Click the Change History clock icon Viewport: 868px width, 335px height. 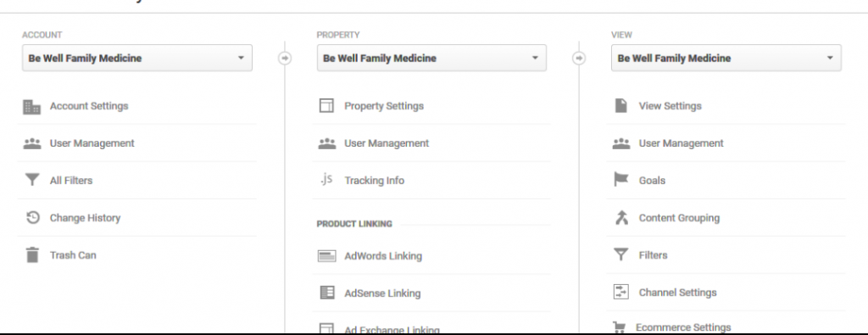tap(33, 218)
